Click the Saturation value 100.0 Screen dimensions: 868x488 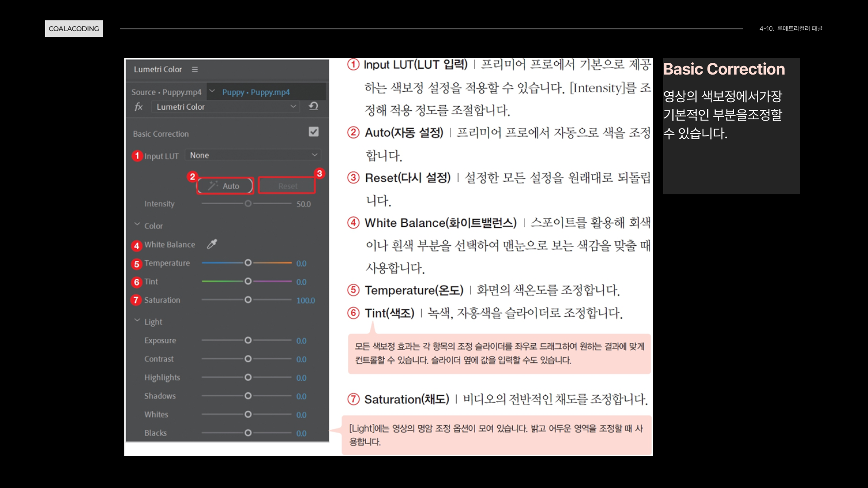click(x=306, y=300)
